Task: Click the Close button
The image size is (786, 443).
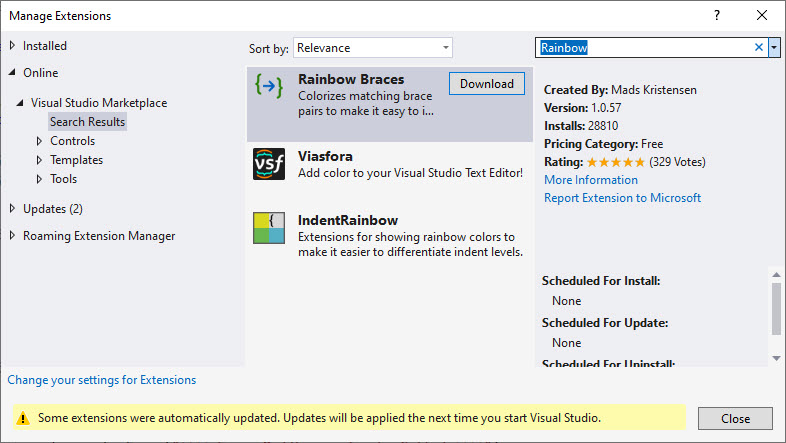Action: [735, 418]
